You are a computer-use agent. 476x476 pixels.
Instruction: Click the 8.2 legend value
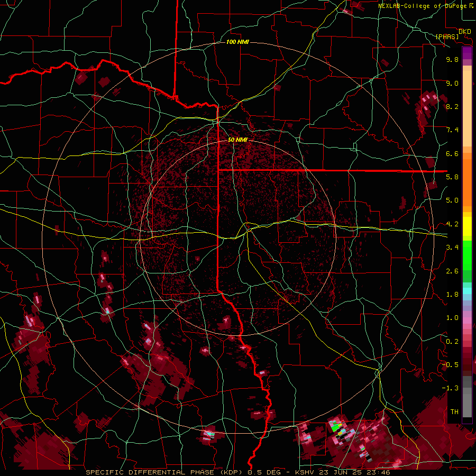(x=452, y=106)
